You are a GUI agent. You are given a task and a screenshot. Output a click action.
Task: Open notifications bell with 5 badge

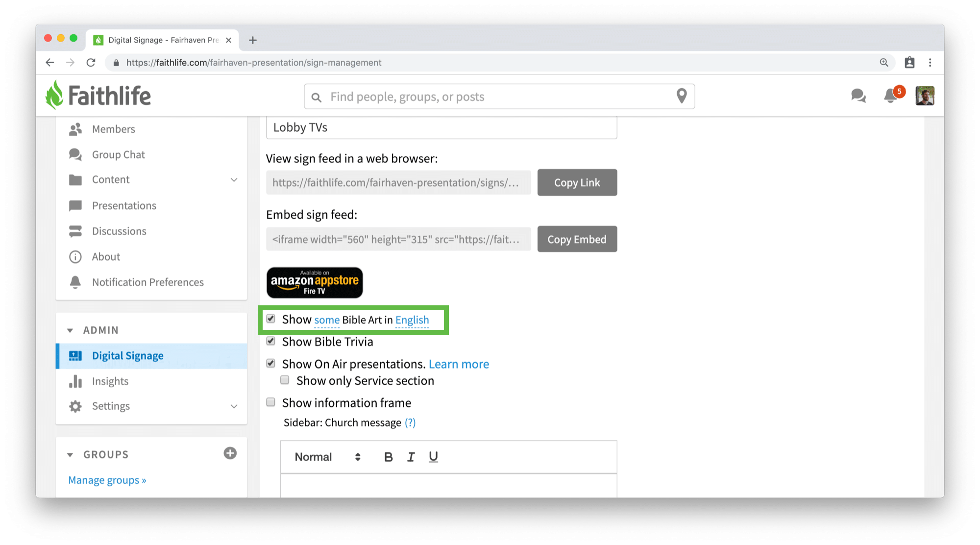pos(891,96)
